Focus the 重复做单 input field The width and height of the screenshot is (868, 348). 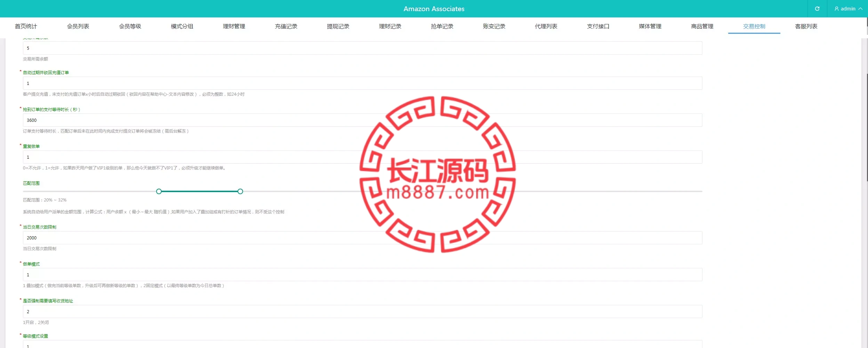(x=363, y=157)
